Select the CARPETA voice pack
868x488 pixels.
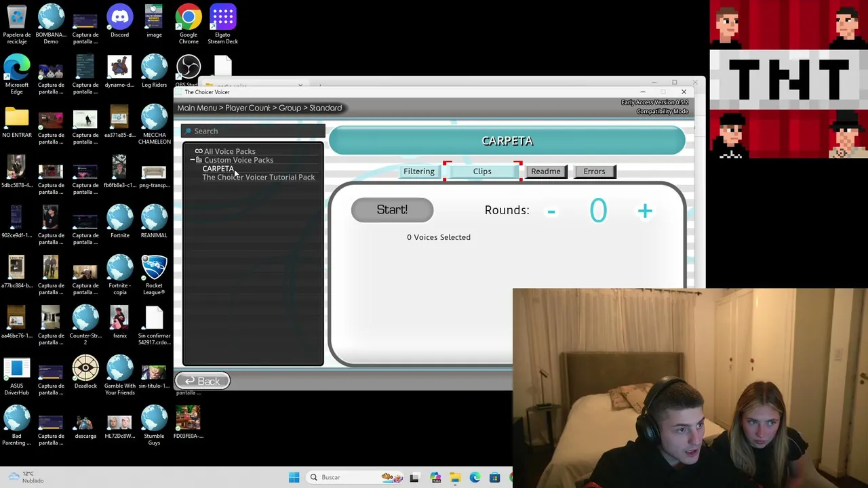click(x=218, y=169)
